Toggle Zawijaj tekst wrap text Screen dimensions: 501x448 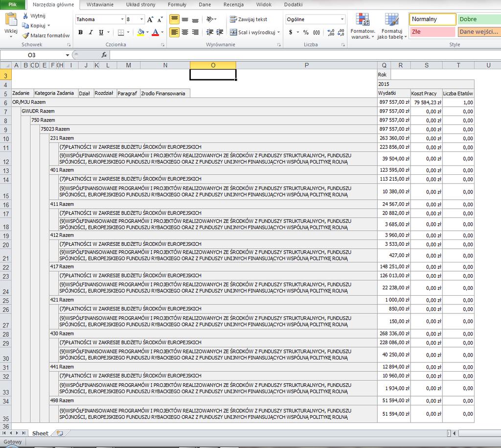tap(248, 20)
